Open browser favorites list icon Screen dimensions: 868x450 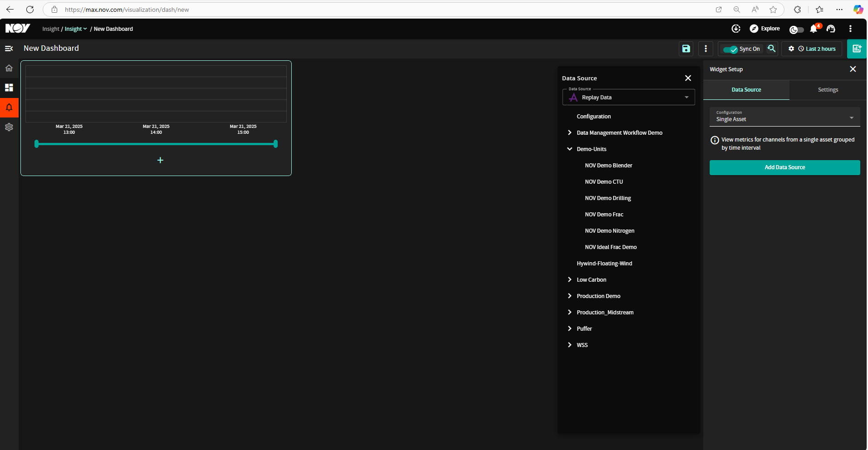click(x=819, y=10)
